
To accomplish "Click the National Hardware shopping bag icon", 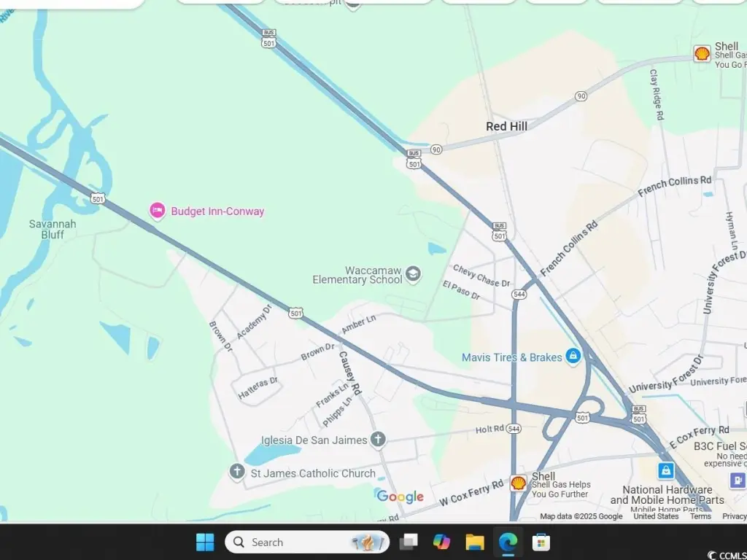I will [x=665, y=471].
